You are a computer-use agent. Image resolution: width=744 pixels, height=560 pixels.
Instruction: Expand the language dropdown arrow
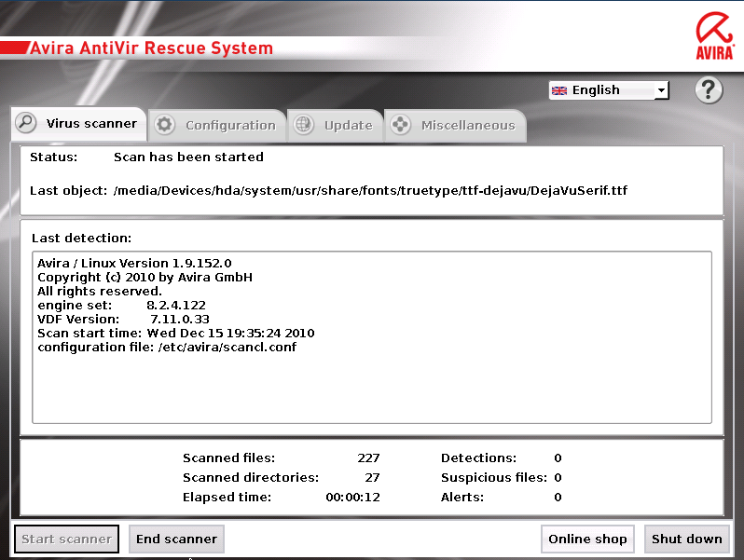(660, 90)
